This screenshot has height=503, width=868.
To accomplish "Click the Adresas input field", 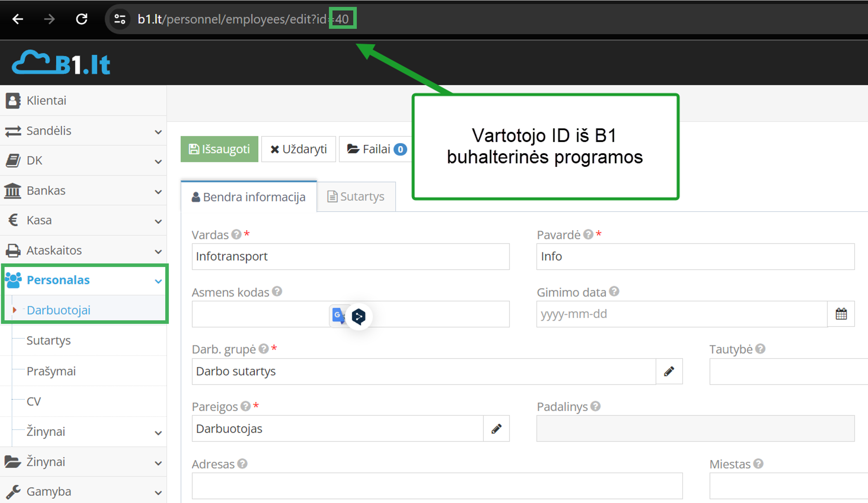I will click(437, 486).
